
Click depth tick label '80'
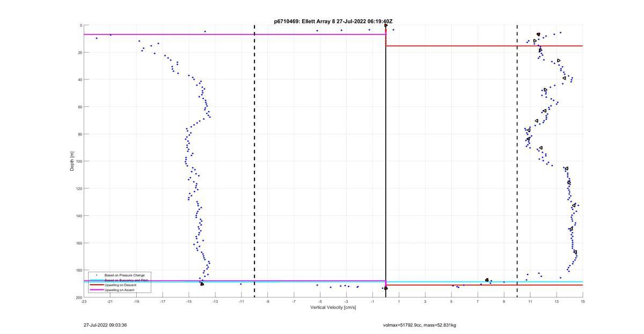[x=79, y=134]
